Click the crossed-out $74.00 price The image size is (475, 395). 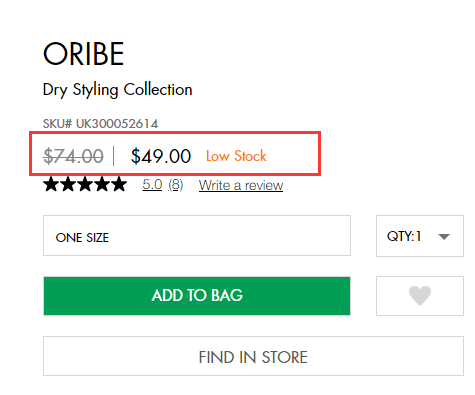click(x=73, y=156)
